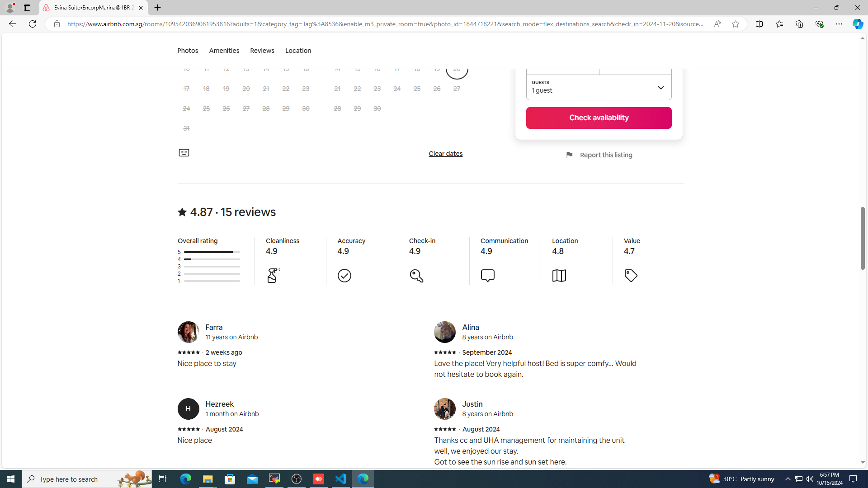Click the Report this listing flag icon
The height and width of the screenshot is (488, 868).
(x=570, y=155)
